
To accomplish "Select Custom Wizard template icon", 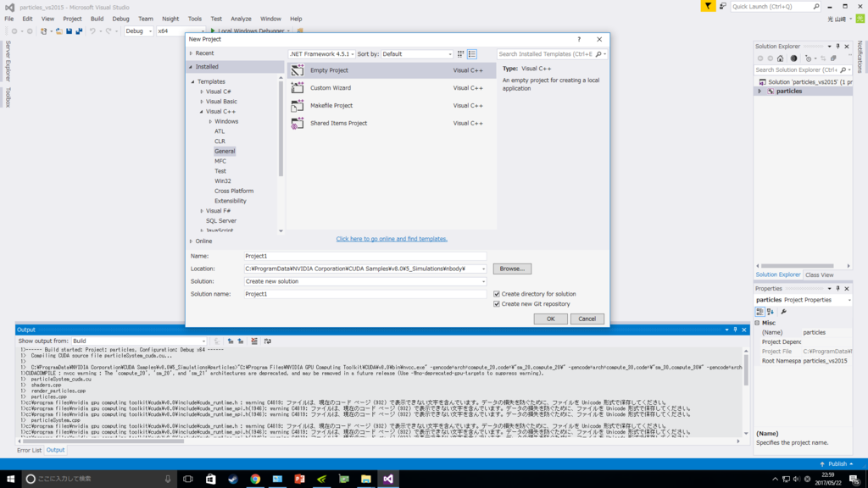I will [298, 88].
